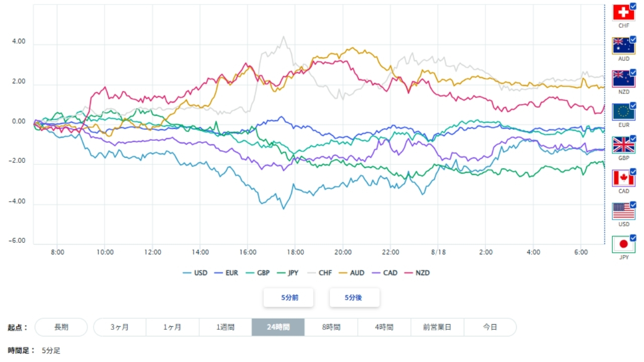Switch to the 4時間 range tab

[x=384, y=327]
